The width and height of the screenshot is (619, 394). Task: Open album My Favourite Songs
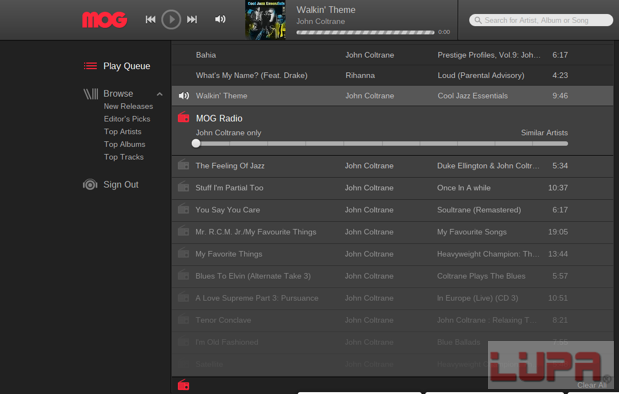pos(472,232)
